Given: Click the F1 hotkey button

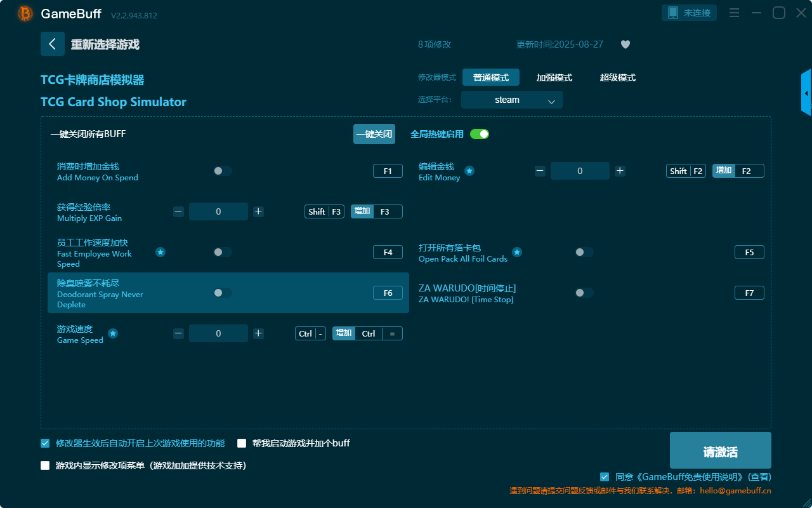Looking at the screenshot, I should 388,171.
